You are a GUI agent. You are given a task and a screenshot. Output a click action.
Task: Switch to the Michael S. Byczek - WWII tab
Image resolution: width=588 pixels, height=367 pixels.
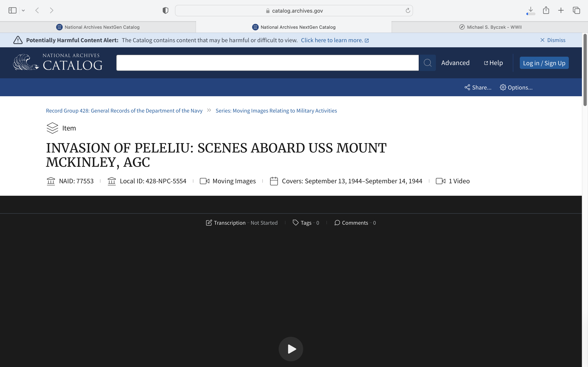tap(490, 27)
